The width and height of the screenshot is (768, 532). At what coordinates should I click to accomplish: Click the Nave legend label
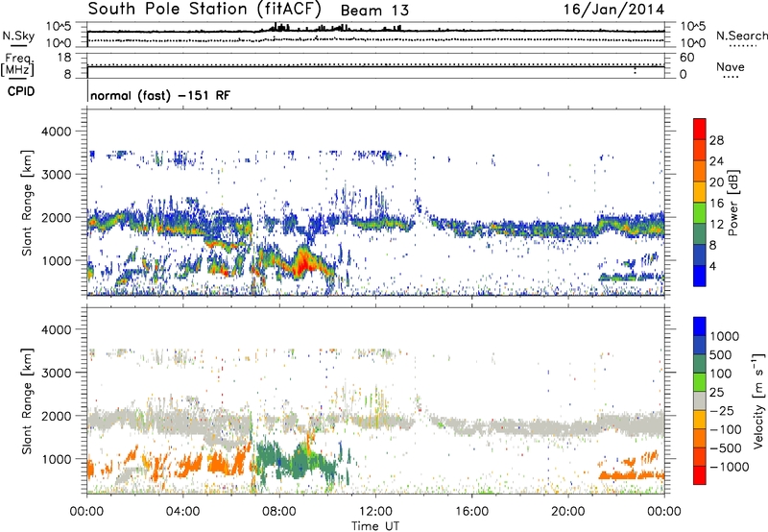(x=731, y=66)
